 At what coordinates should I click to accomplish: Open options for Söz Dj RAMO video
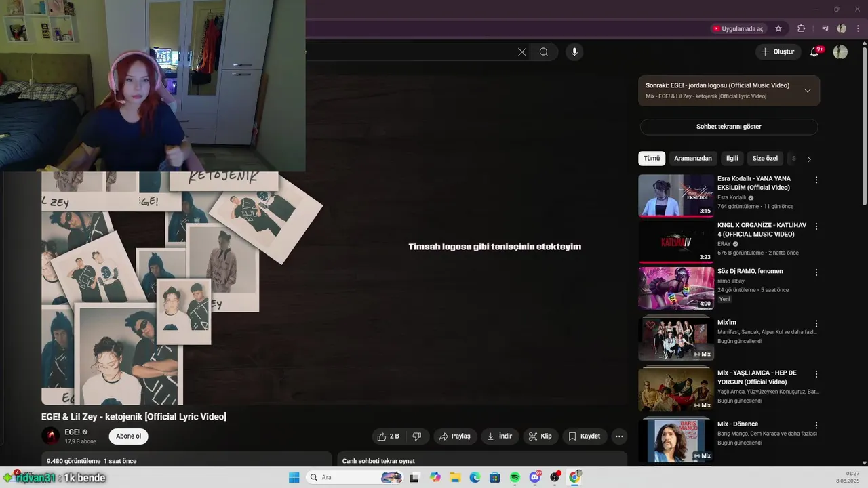[x=816, y=272]
